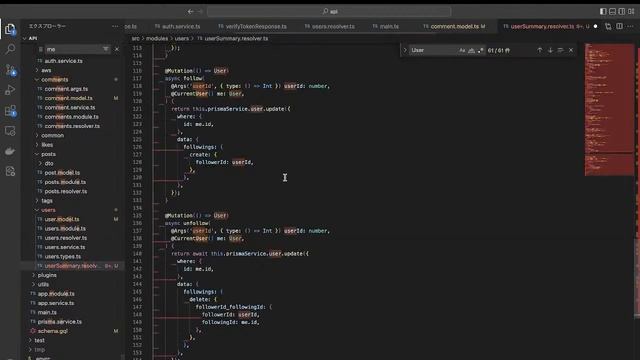The image size is (640, 360).
Task: Toggle find in selection
Action: point(560,50)
